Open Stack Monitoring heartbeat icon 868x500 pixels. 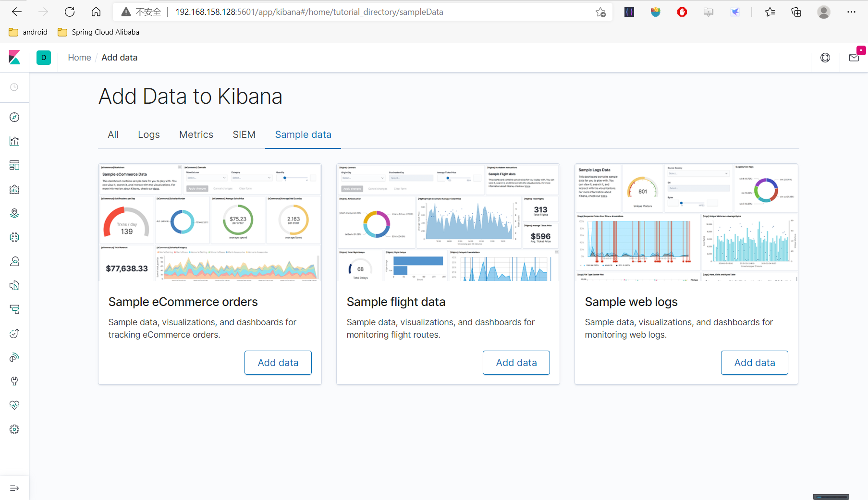point(14,405)
